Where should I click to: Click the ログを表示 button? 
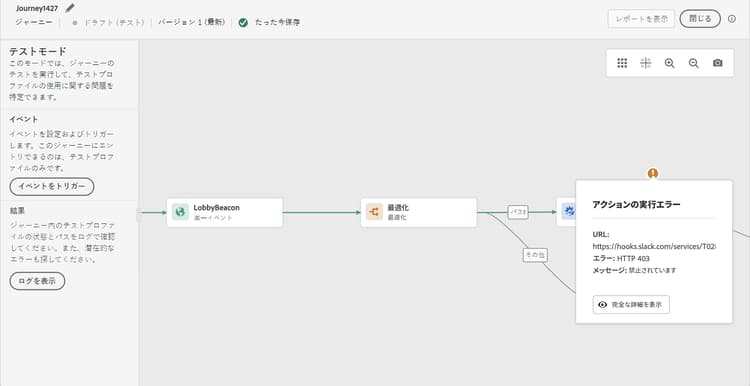click(37, 281)
